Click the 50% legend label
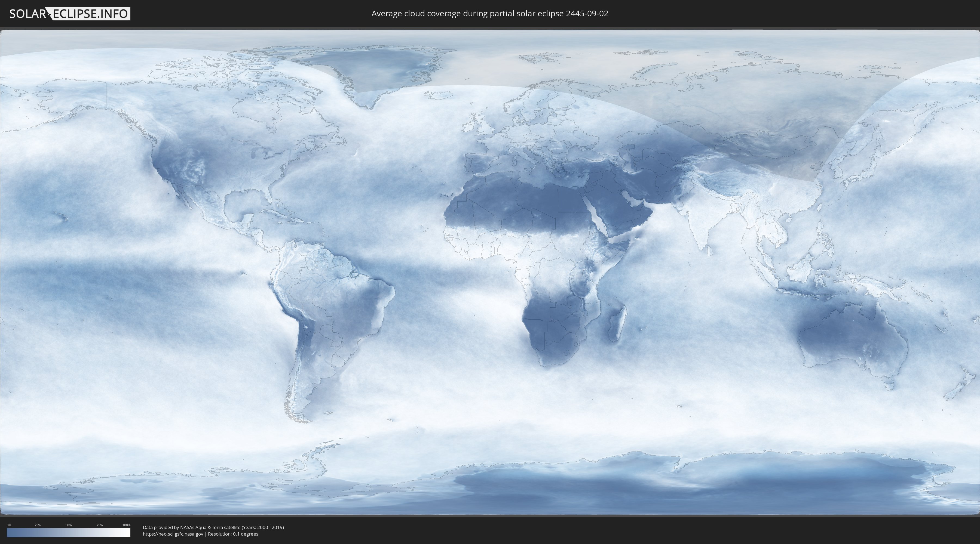 69,525
